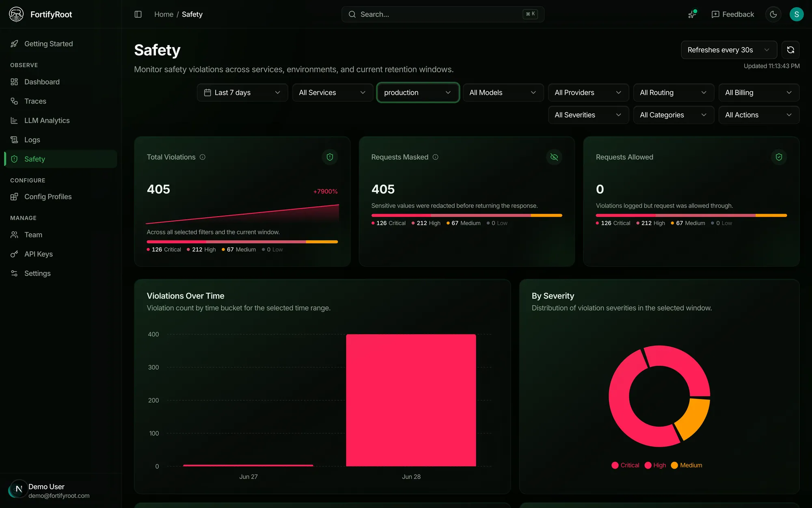The height and width of the screenshot is (508, 812).
Task: Open the sparkle notifications icon
Action: (692, 14)
